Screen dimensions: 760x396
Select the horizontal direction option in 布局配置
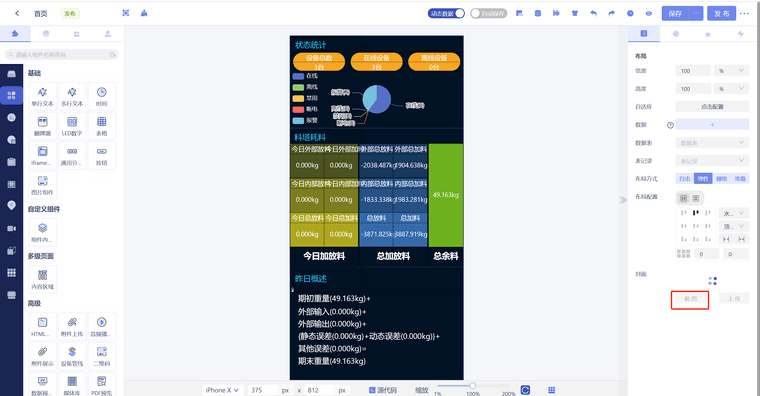[x=684, y=198]
